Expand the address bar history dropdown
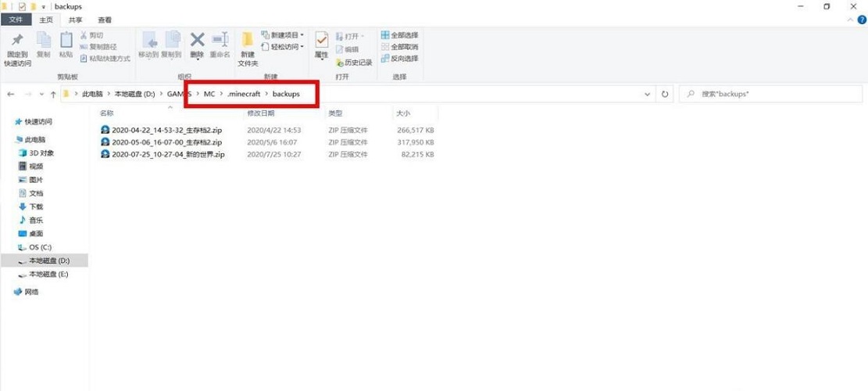Viewport: 868px width, 391px height. click(646, 94)
